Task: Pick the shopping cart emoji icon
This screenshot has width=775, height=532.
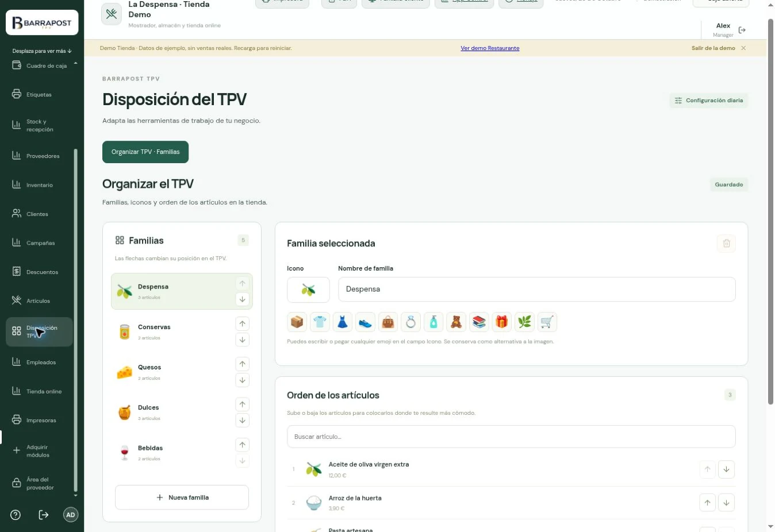Action: [x=547, y=322]
